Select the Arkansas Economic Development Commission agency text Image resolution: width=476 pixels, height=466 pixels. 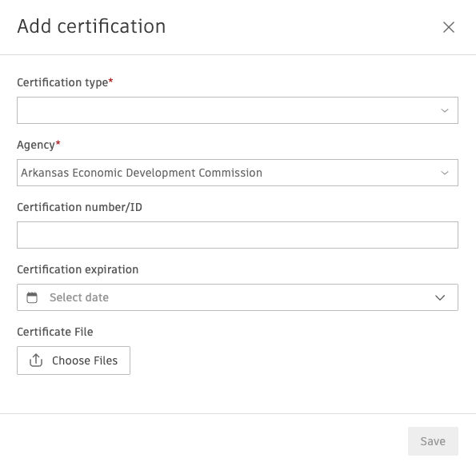click(x=142, y=173)
